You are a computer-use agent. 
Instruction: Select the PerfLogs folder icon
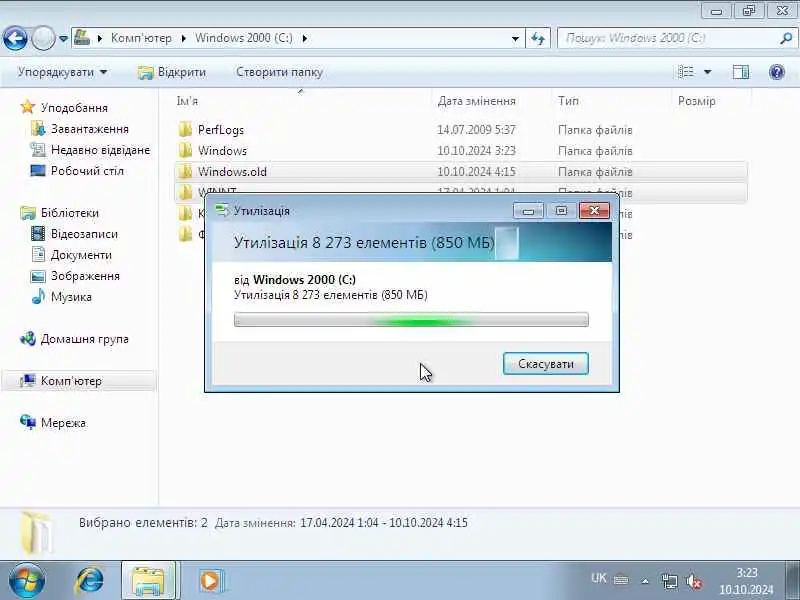tap(186, 130)
